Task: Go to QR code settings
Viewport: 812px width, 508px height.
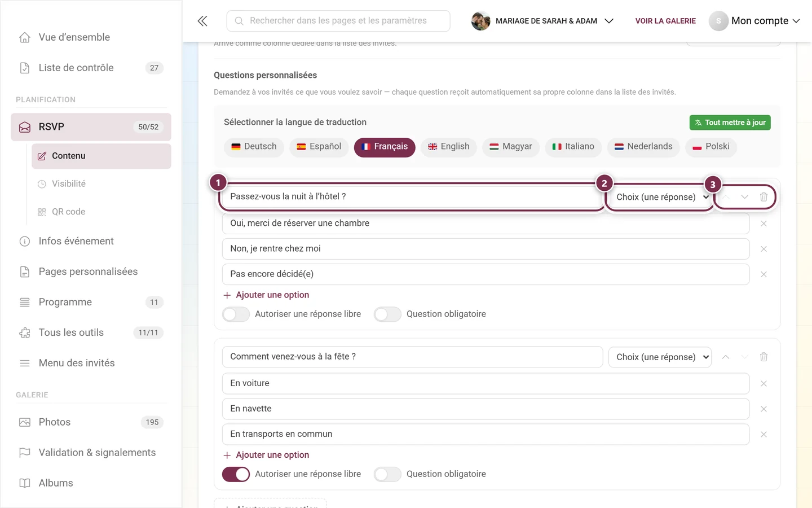Action: pyautogui.click(x=101, y=212)
